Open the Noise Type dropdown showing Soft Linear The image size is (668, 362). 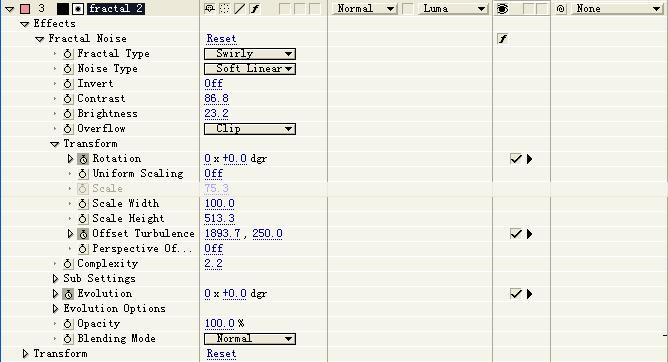(250, 69)
